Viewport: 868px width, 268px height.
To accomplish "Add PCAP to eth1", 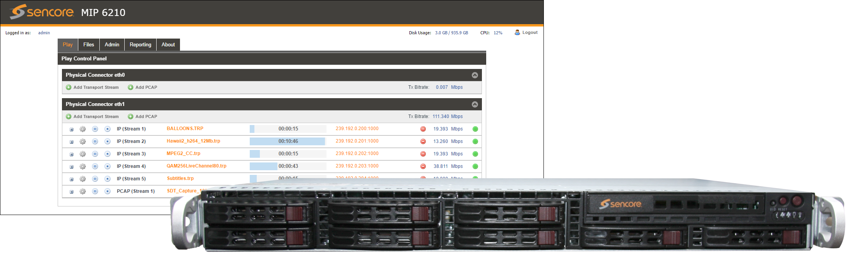I will pyautogui.click(x=143, y=117).
